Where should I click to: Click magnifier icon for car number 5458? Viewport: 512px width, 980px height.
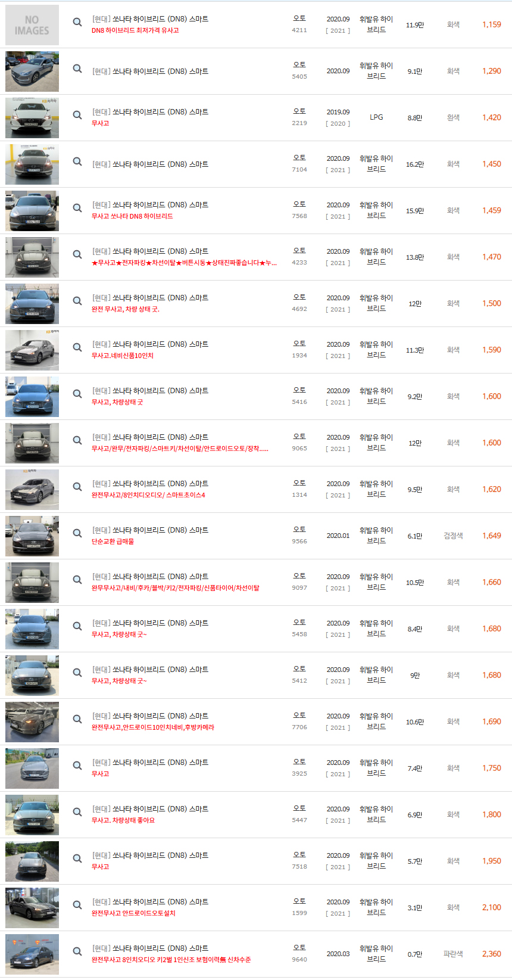coord(77,626)
